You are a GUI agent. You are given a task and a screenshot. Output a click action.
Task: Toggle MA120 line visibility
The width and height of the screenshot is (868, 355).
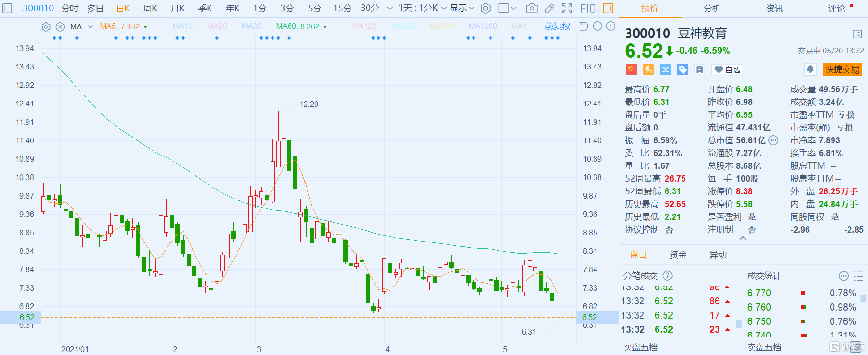coord(365,26)
